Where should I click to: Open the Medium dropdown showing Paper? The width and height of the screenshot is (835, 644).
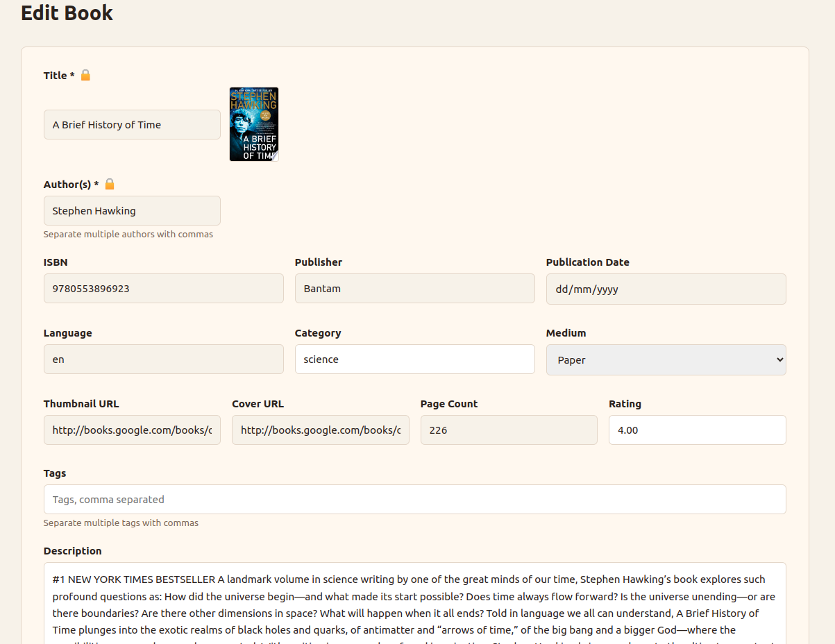pos(666,359)
